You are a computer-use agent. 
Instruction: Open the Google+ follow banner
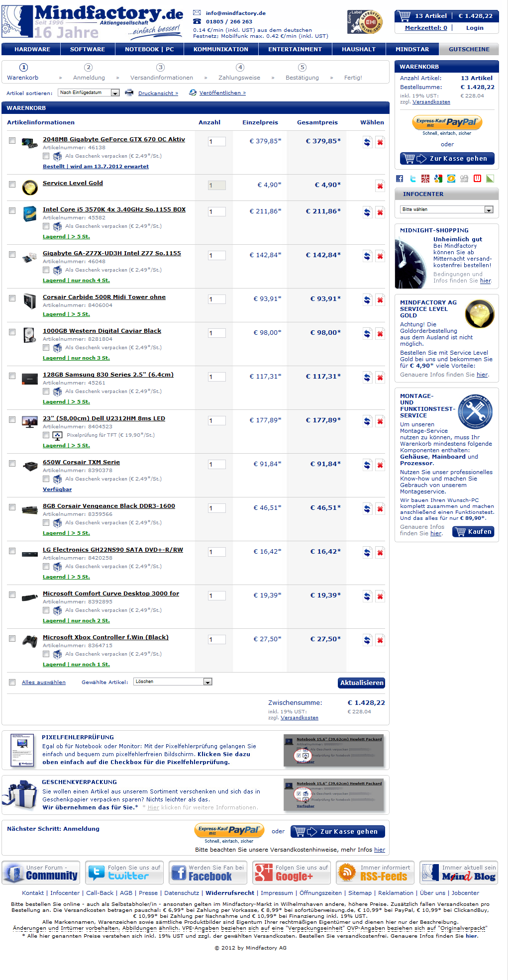[x=292, y=873]
